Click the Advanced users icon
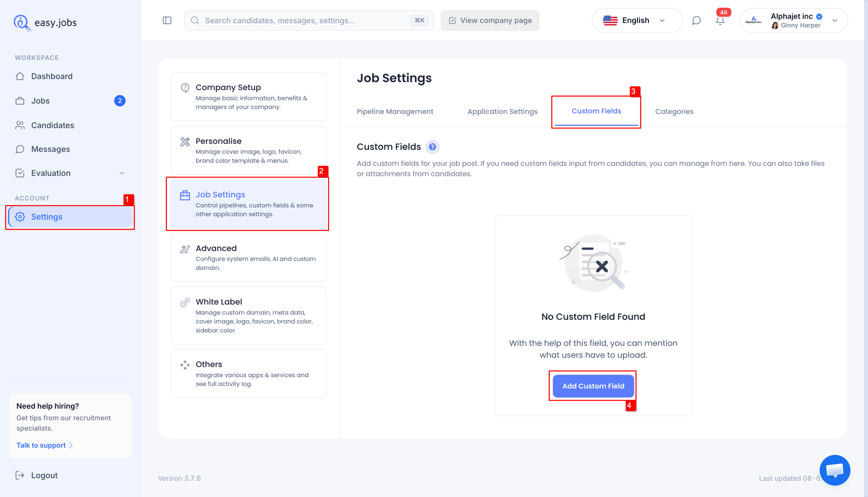 coord(185,249)
